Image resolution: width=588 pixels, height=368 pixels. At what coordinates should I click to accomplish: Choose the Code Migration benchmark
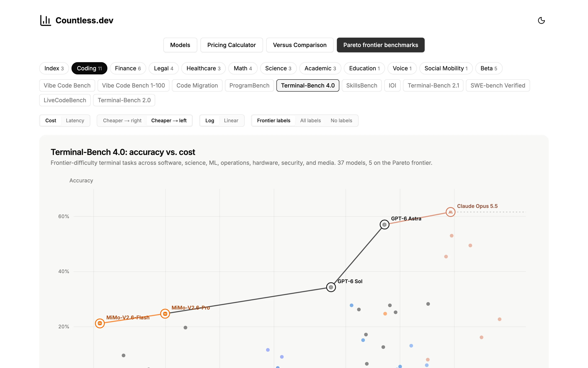[x=197, y=85]
